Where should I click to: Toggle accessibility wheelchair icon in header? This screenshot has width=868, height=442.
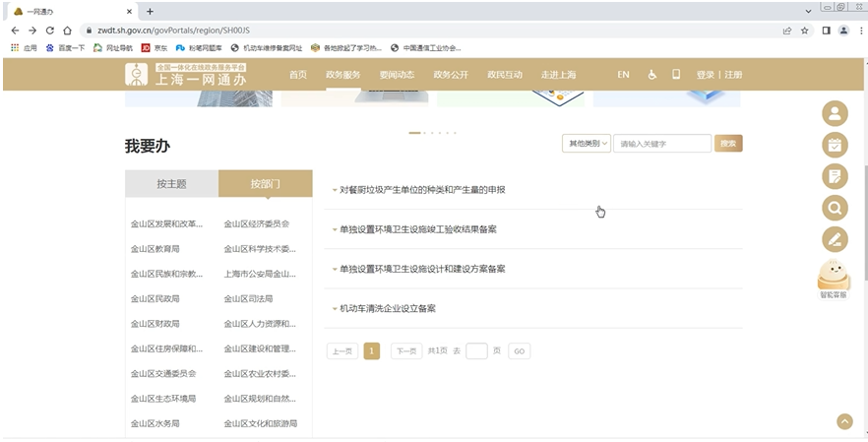[652, 74]
